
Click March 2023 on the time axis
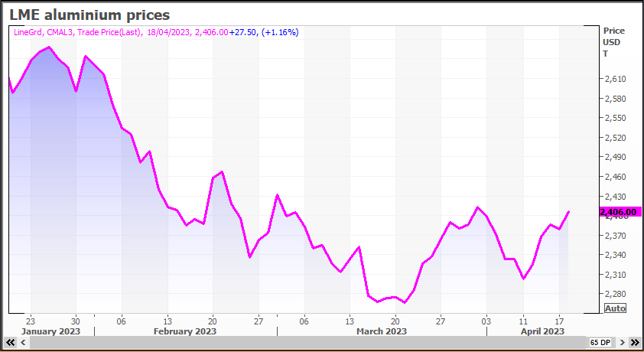coord(381,331)
